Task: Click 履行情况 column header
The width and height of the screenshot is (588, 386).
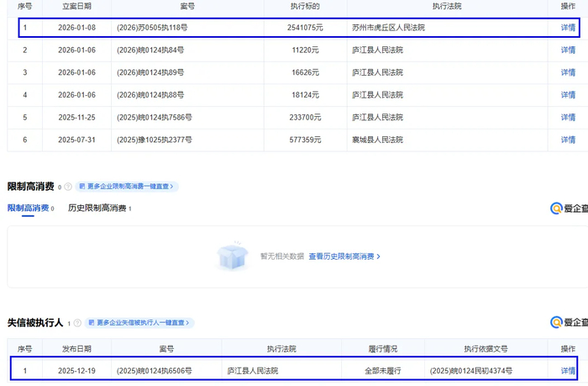Action: (x=383, y=349)
